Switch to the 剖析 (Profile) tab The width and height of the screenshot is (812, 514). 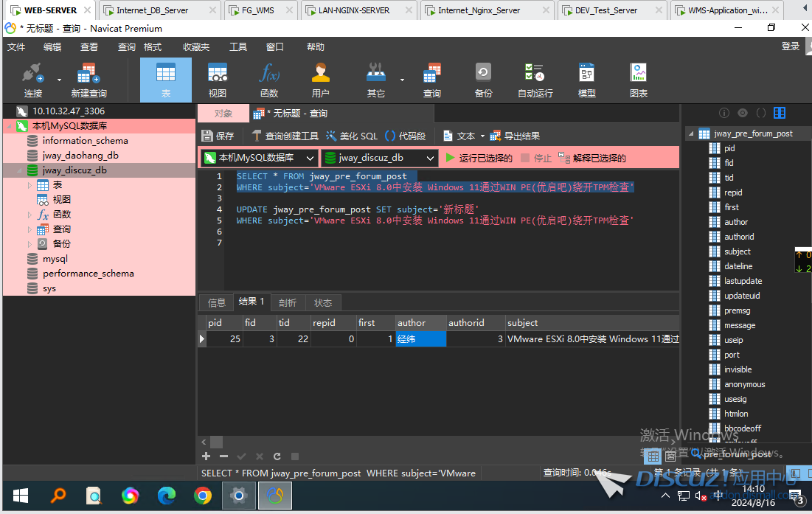[288, 302]
